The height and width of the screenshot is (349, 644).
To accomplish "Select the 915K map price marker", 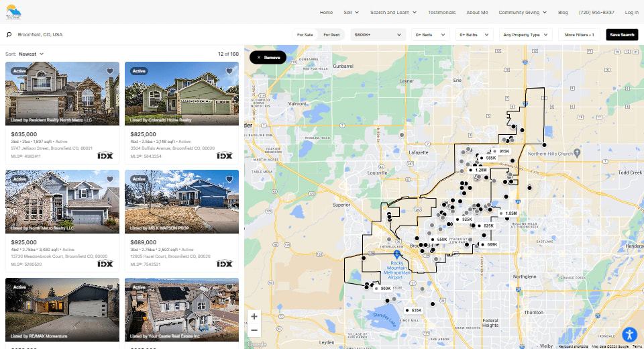I will (502, 151).
